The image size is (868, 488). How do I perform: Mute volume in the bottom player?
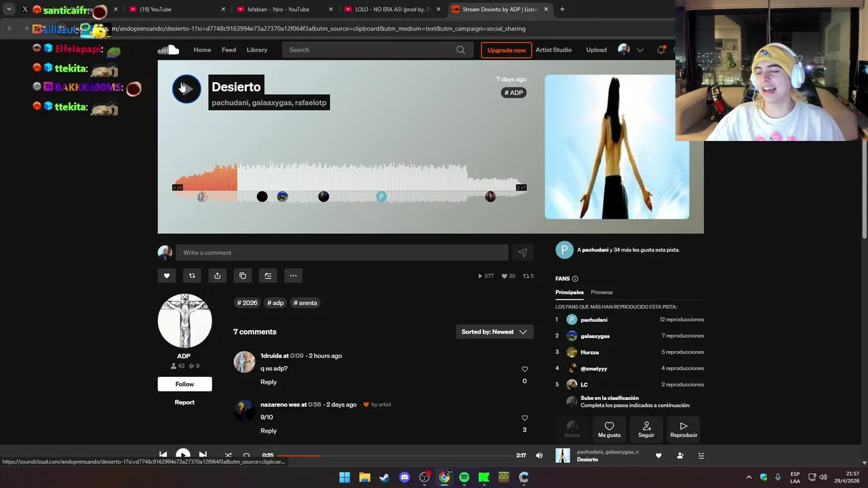(x=539, y=455)
